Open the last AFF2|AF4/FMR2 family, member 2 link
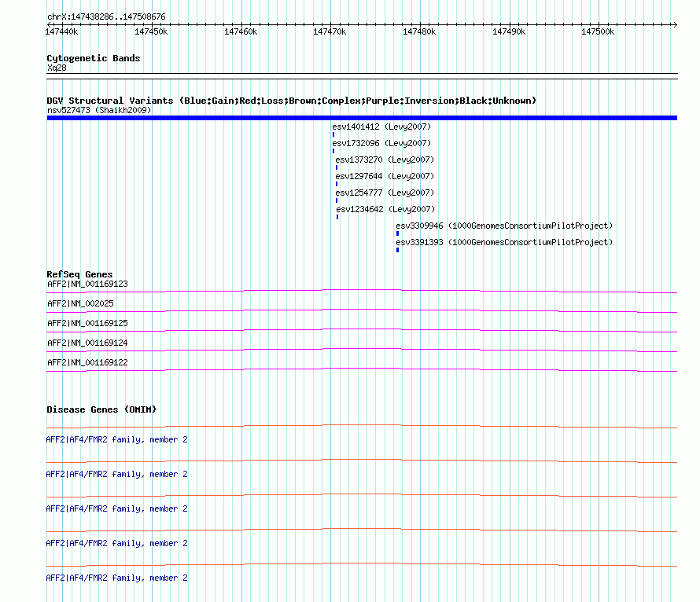Viewport: 700px width, 602px height. click(x=117, y=578)
